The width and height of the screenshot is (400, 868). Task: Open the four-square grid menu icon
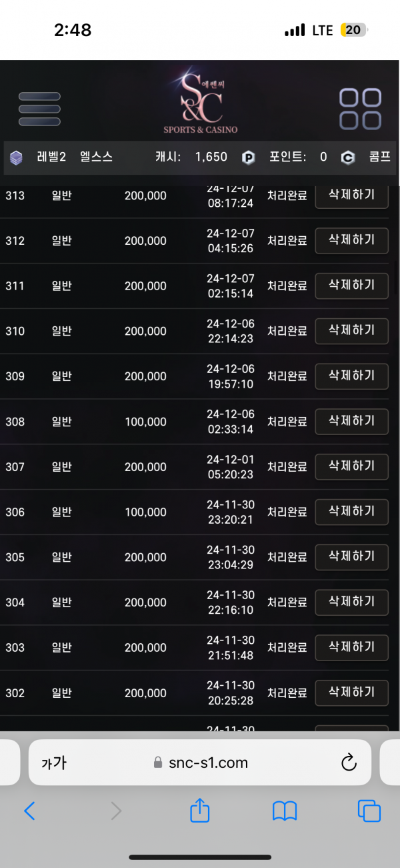(360, 109)
